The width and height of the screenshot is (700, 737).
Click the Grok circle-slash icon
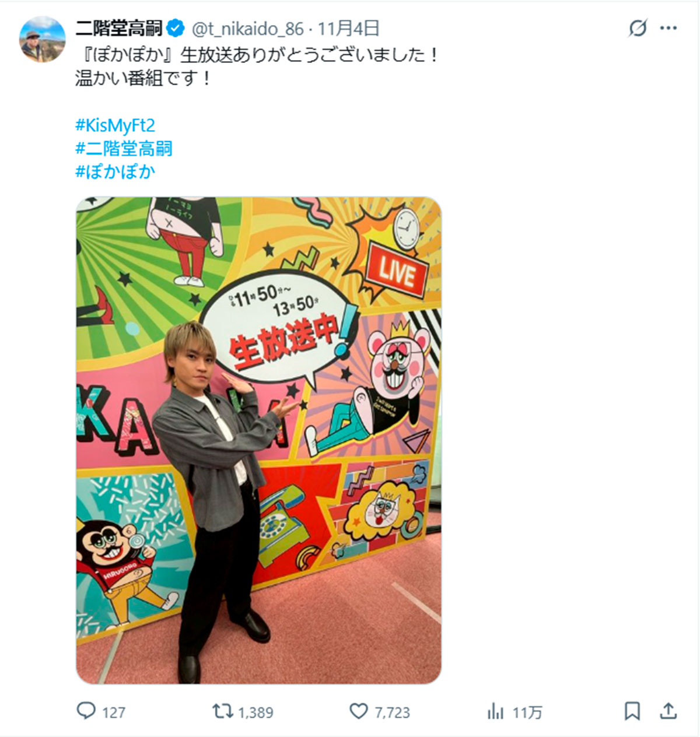point(638,28)
